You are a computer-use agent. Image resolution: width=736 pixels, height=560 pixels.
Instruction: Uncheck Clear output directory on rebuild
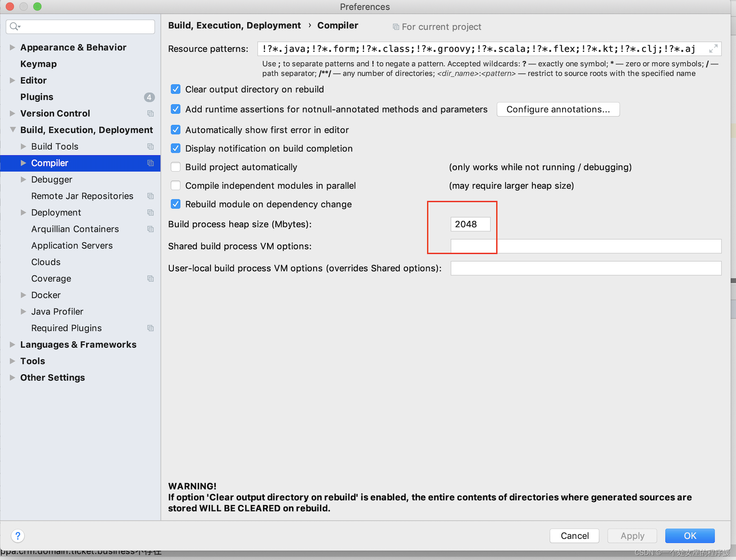tap(176, 89)
